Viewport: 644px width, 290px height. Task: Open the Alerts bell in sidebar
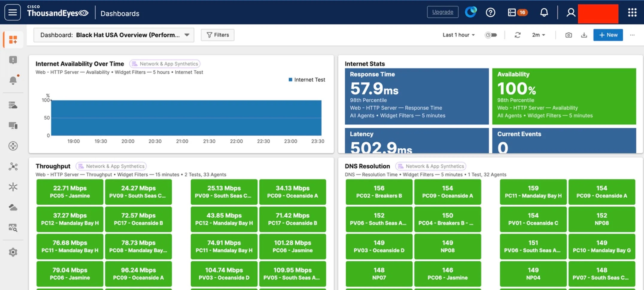tap(13, 80)
